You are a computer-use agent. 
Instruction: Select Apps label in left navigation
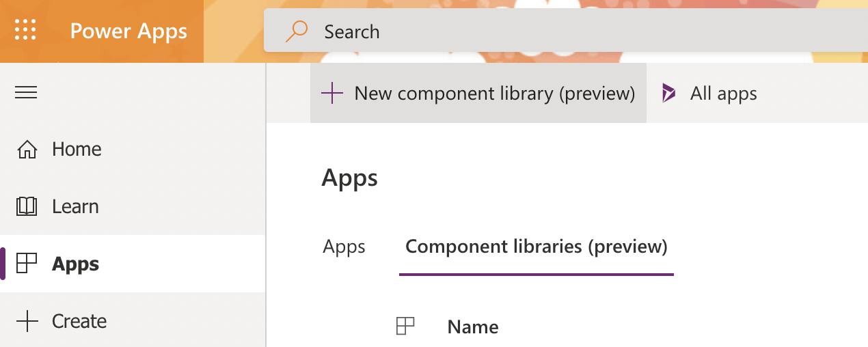pyautogui.click(x=75, y=264)
